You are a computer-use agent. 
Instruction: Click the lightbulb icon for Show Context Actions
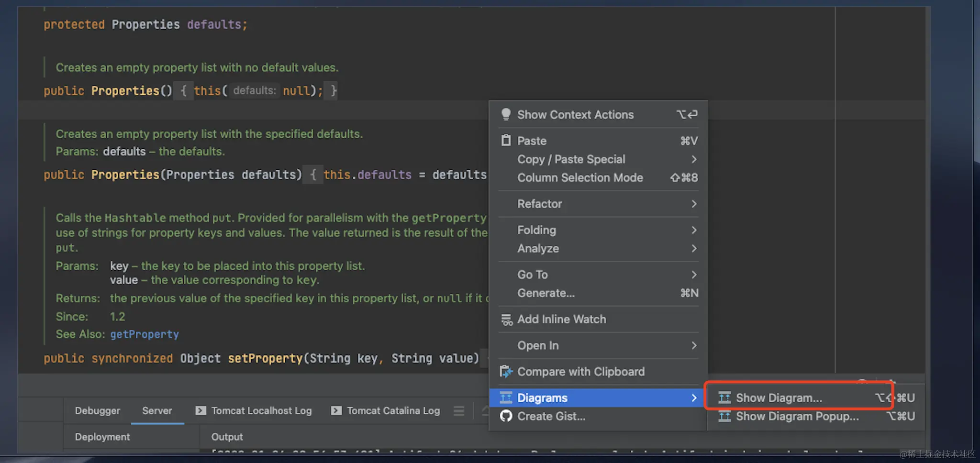pyautogui.click(x=506, y=114)
